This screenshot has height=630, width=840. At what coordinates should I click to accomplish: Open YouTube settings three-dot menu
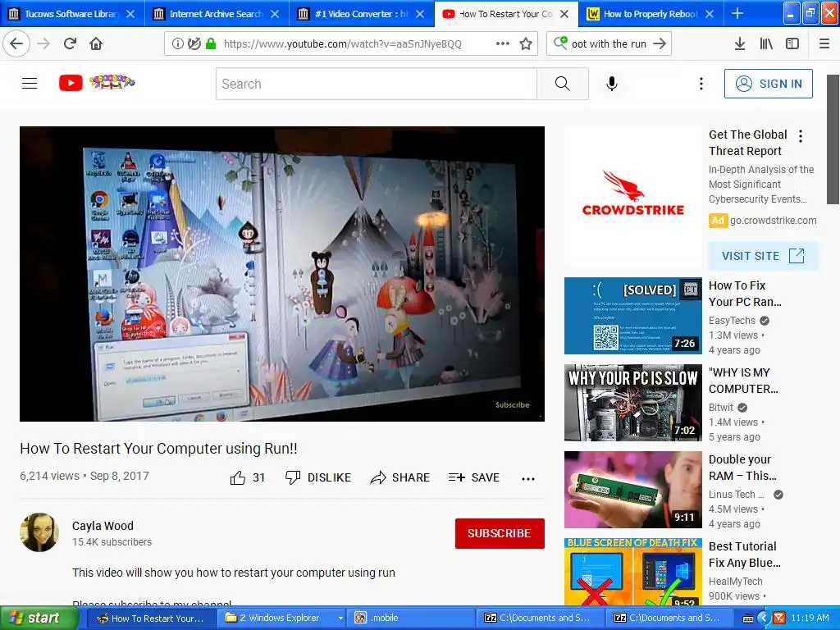tap(701, 84)
